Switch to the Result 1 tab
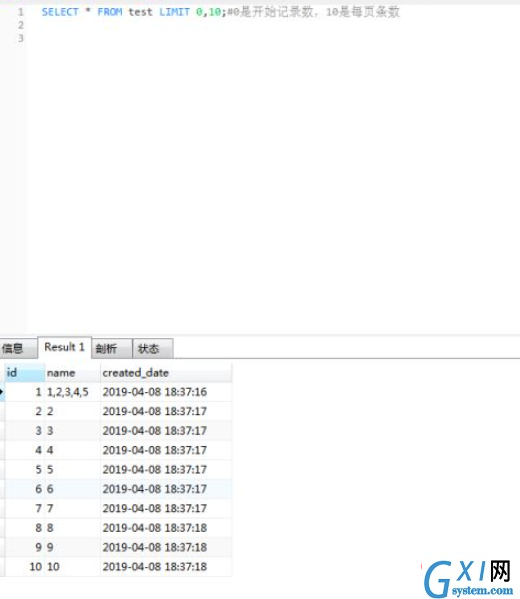The width and height of the screenshot is (520, 599). point(64,347)
